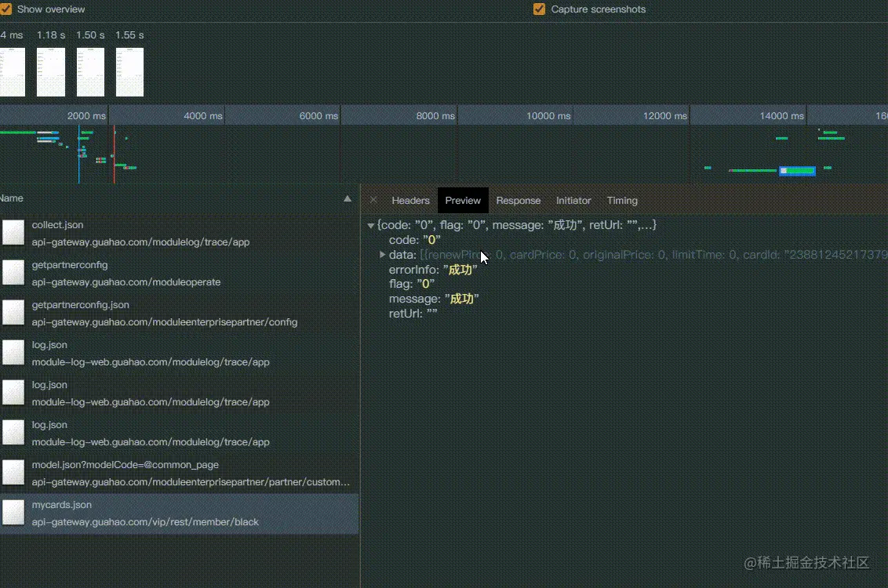This screenshot has height=588, width=888.
Task: Select the model.json?modelCode=@common_page request
Action: [179, 473]
